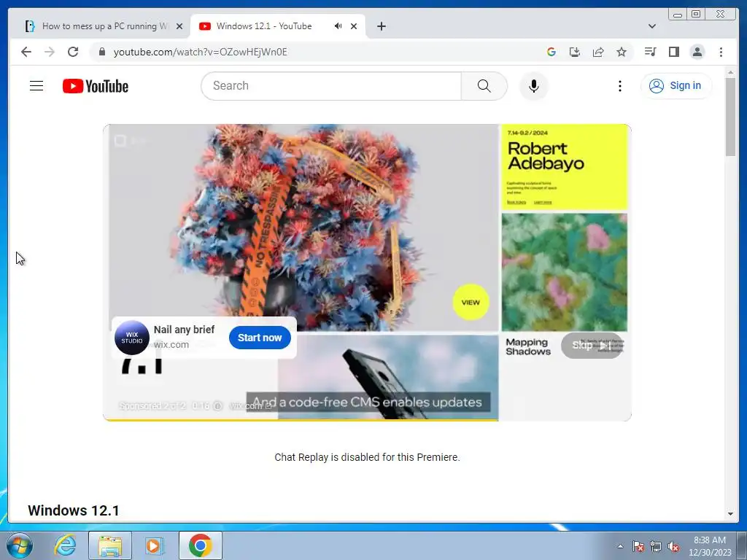This screenshot has height=560, width=747.
Task: Open a new browser tab
Action: pyautogui.click(x=381, y=26)
